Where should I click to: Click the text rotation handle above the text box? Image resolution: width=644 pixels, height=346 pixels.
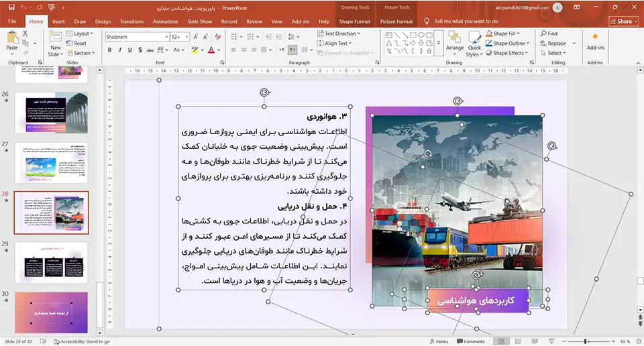tap(265, 93)
